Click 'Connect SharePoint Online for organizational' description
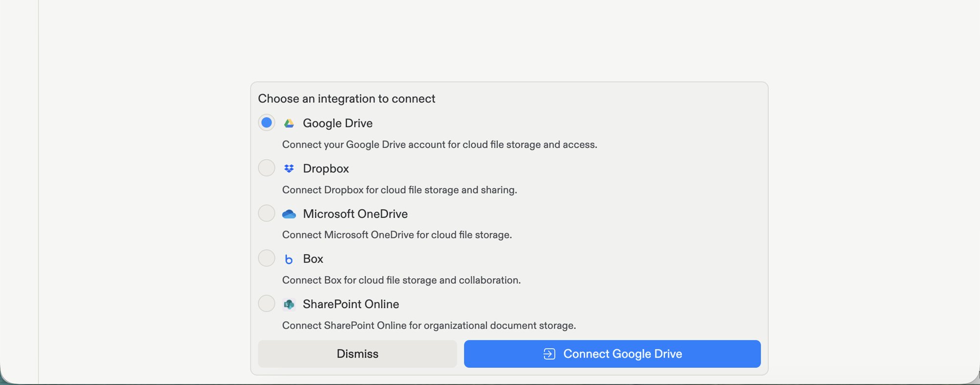The width and height of the screenshot is (980, 385). tap(429, 325)
